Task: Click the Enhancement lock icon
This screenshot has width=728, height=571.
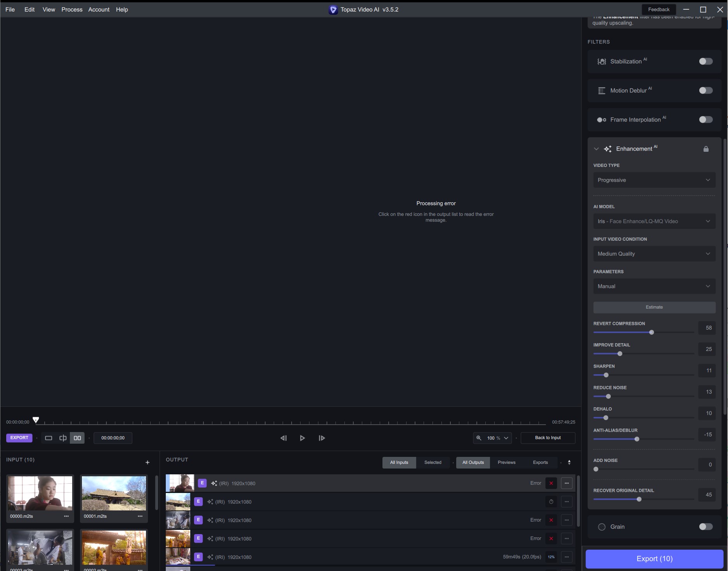Action: point(706,149)
